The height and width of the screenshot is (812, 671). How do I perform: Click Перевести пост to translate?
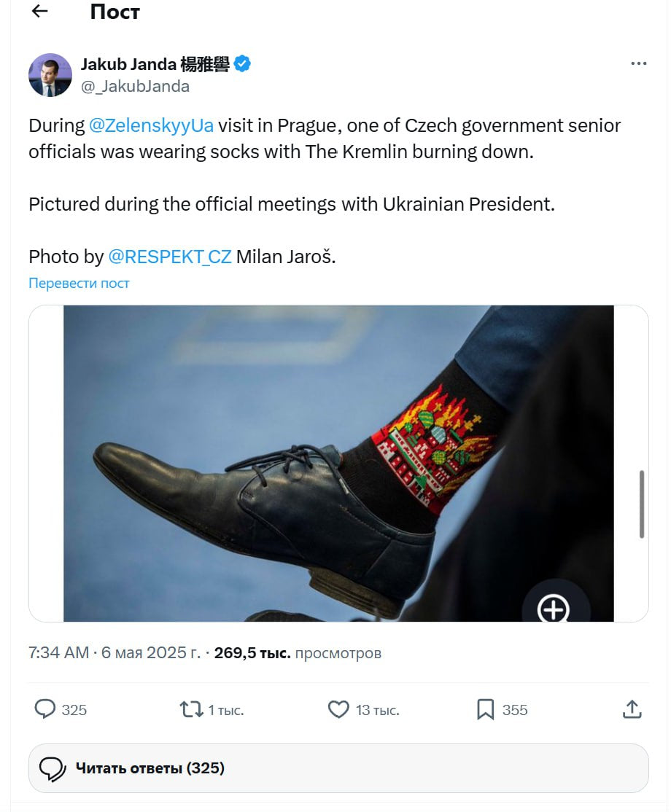pos(78,283)
